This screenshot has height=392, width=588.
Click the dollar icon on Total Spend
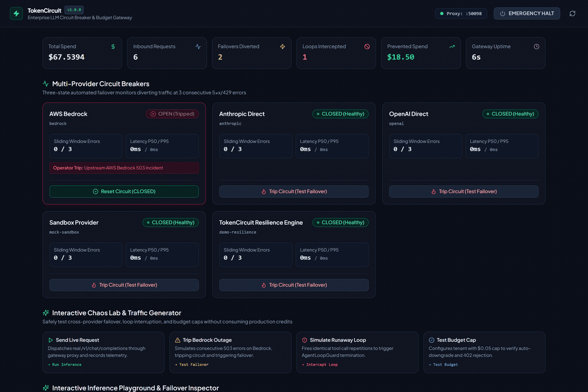[x=113, y=46]
